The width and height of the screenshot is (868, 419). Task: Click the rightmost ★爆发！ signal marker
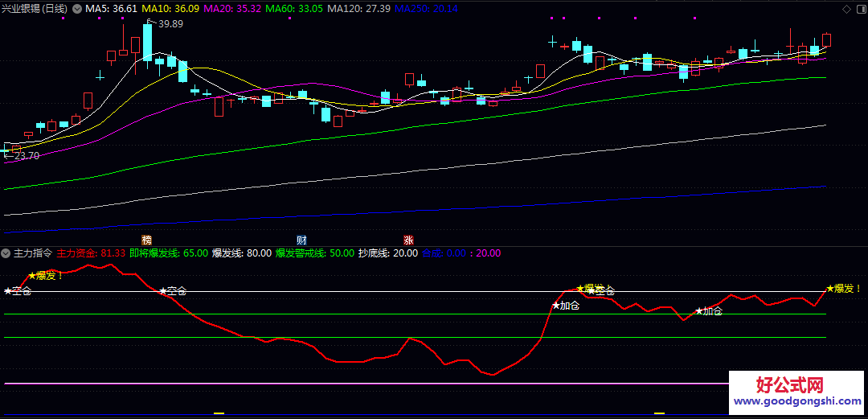pos(844,288)
